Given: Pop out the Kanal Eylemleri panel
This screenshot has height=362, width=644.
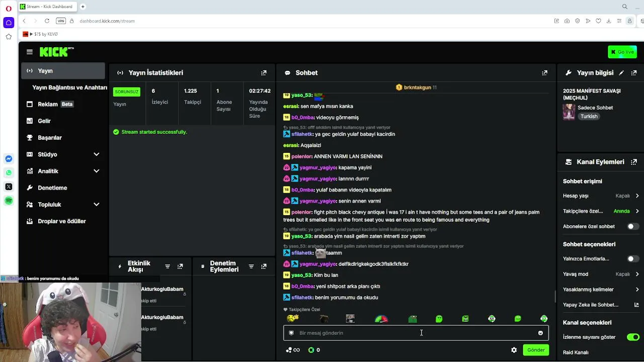Looking at the screenshot, I should tap(634, 162).
